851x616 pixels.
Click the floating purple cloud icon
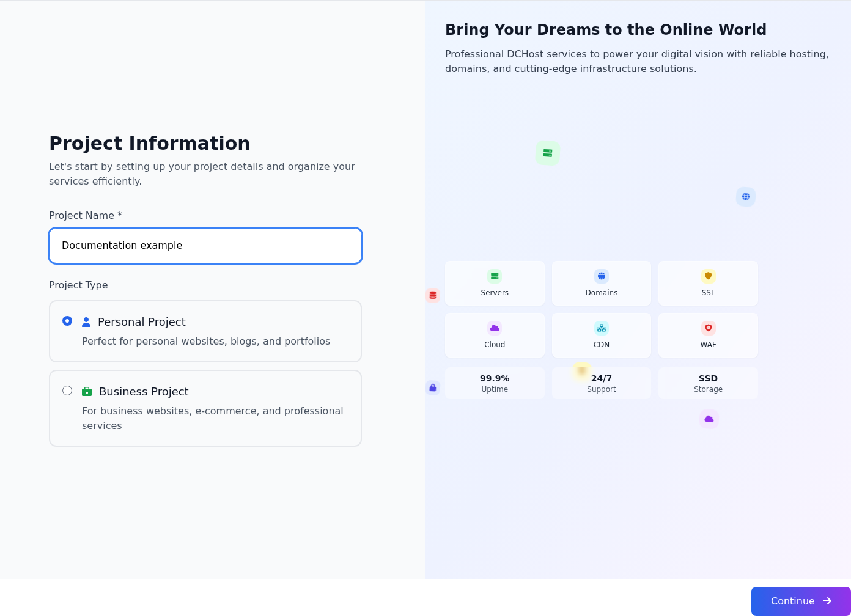point(709,419)
